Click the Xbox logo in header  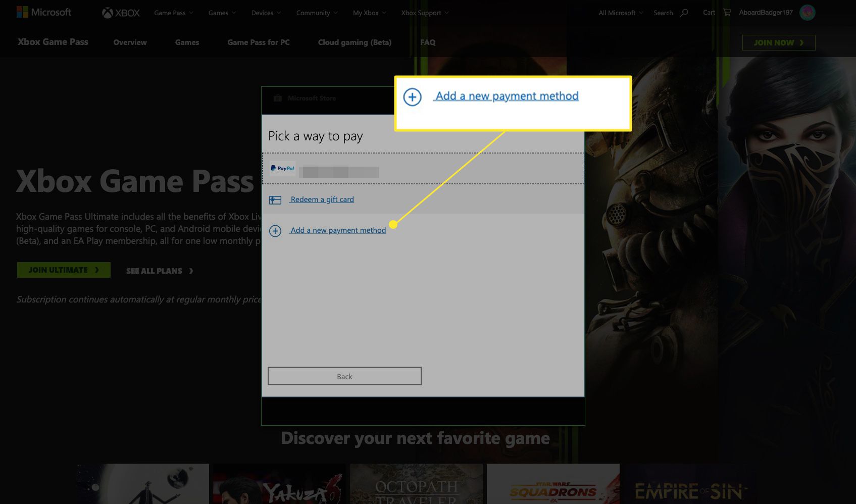click(x=121, y=13)
